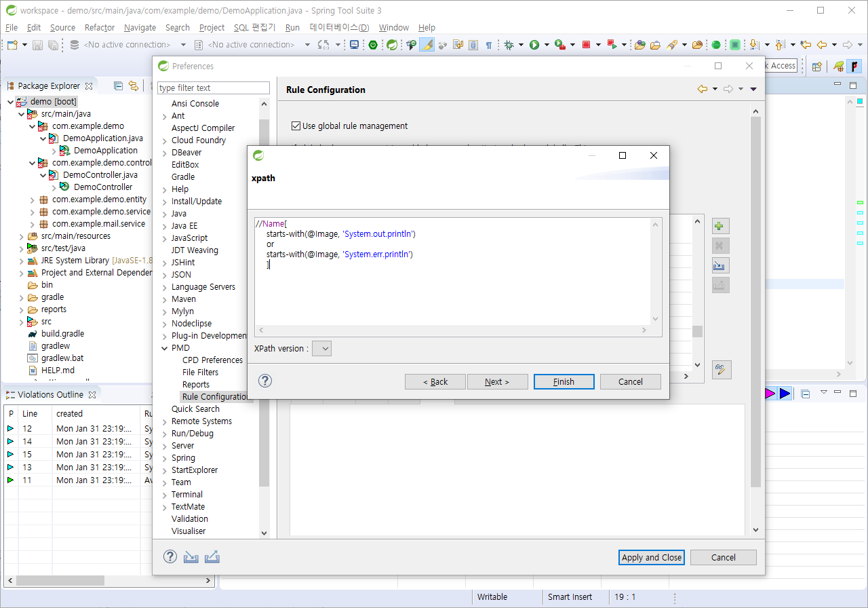The height and width of the screenshot is (608, 868).
Task: Click the Import rule set icon
Action: click(720, 265)
